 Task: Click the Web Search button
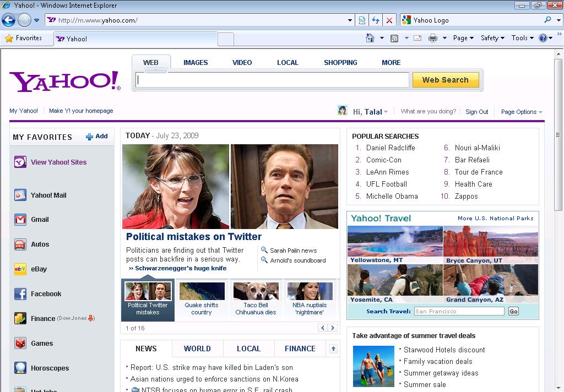click(x=446, y=80)
